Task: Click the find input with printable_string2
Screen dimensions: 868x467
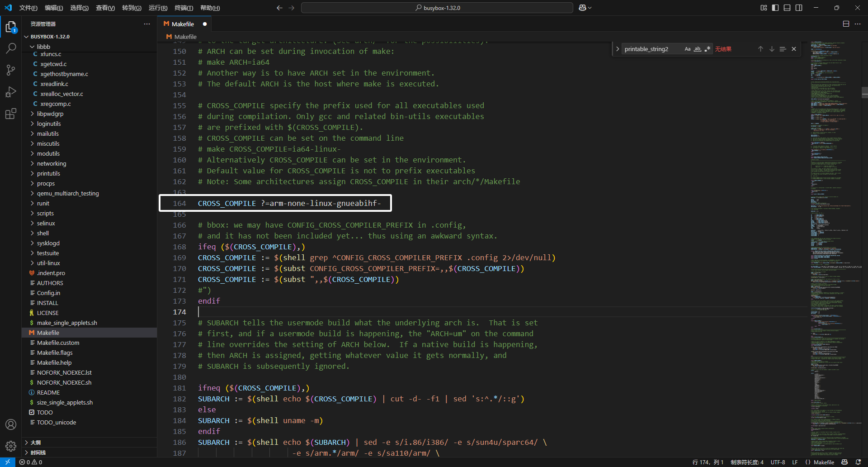Action: [652, 49]
